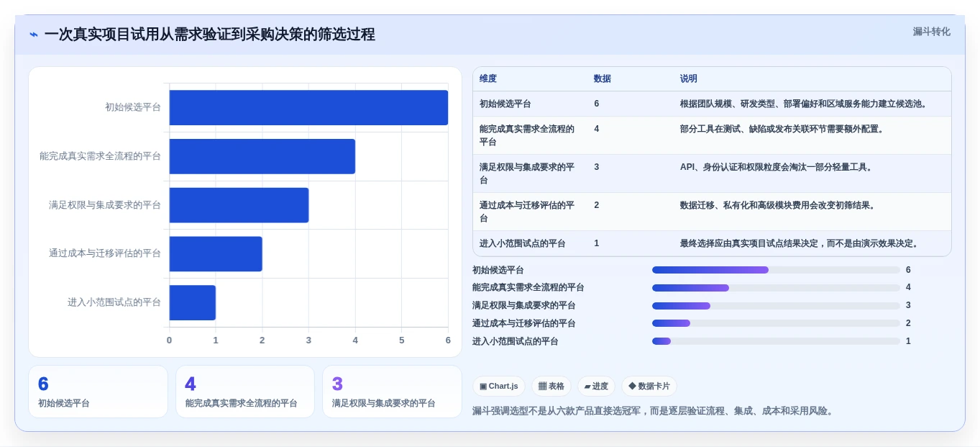Select table cell 通过成本与迁移评估的平台
980x447 pixels.
point(528,212)
